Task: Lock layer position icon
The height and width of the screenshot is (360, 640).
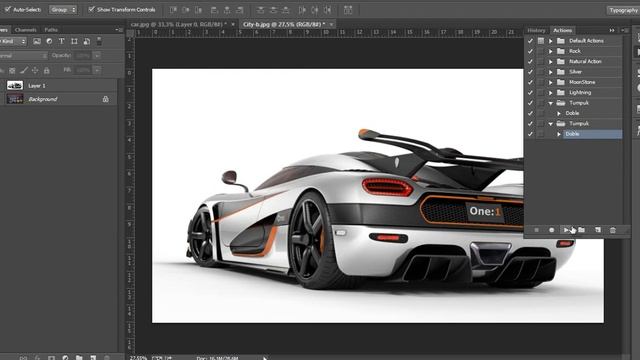Action: [35, 71]
